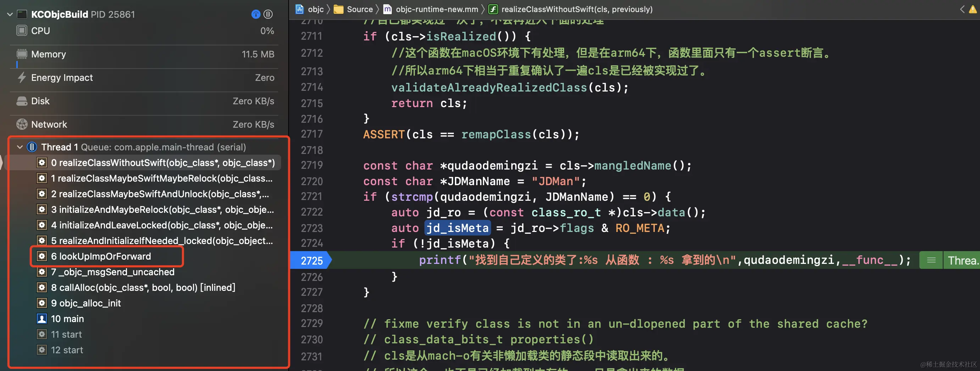Select the Energy Impact gauge row

(144, 78)
